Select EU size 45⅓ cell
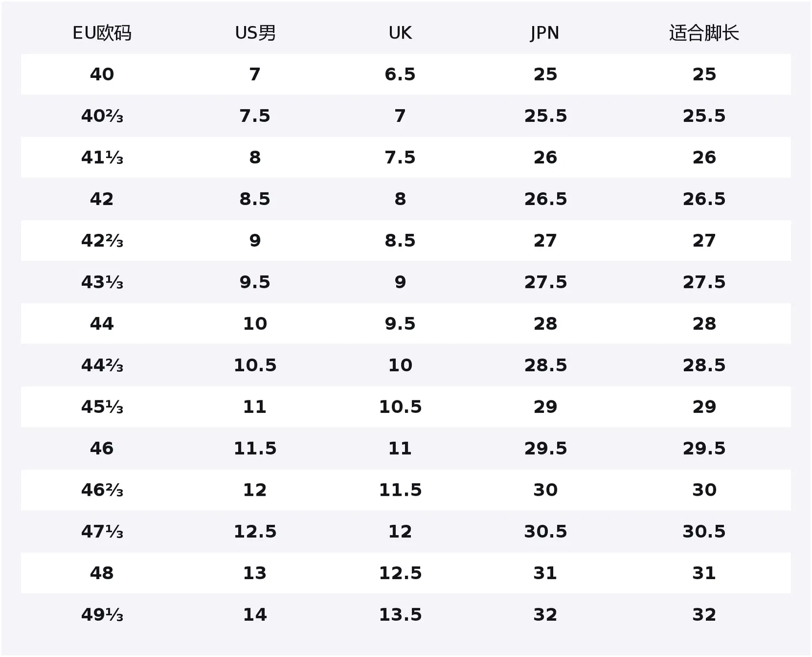The height and width of the screenshot is (657, 812). [102, 407]
